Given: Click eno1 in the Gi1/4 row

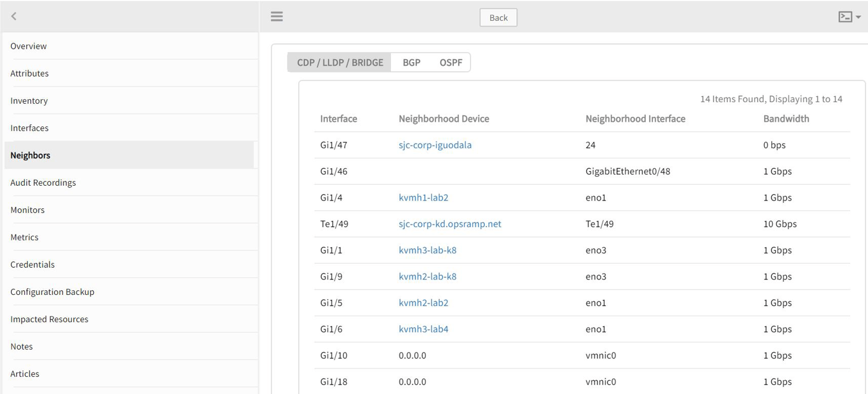Looking at the screenshot, I should [596, 198].
